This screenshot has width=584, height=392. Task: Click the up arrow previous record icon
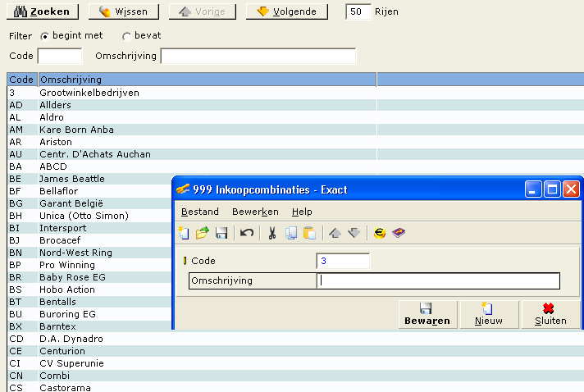(x=335, y=233)
